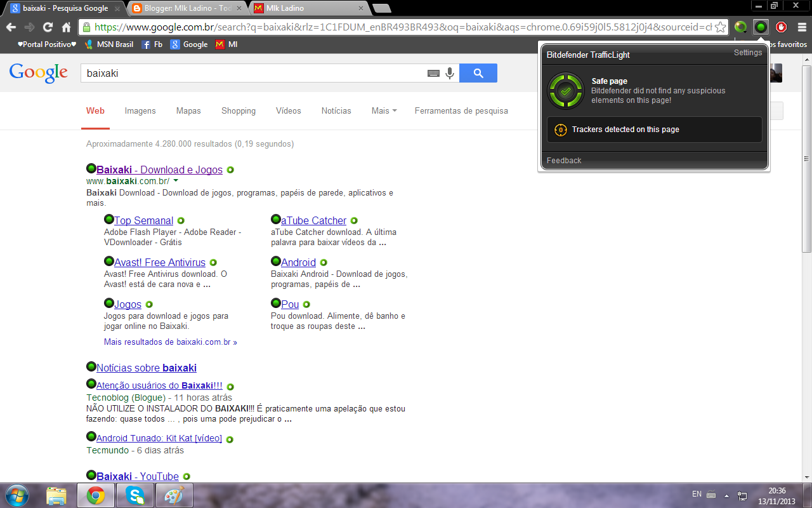Bookmark this page with the star icon
This screenshot has width=812, height=508.
coord(720,27)
